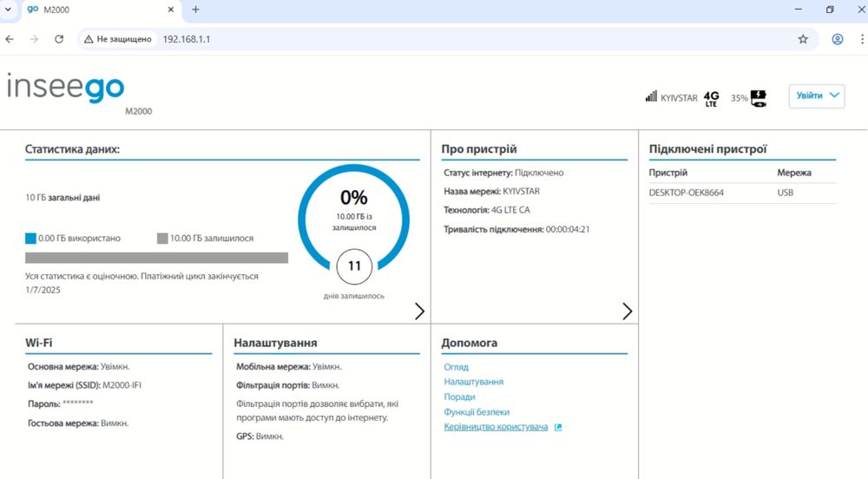This screenshot has width=868, height=479.
Task: Click the 'GPS: Вимкн.' setting line
Action: 260,436
